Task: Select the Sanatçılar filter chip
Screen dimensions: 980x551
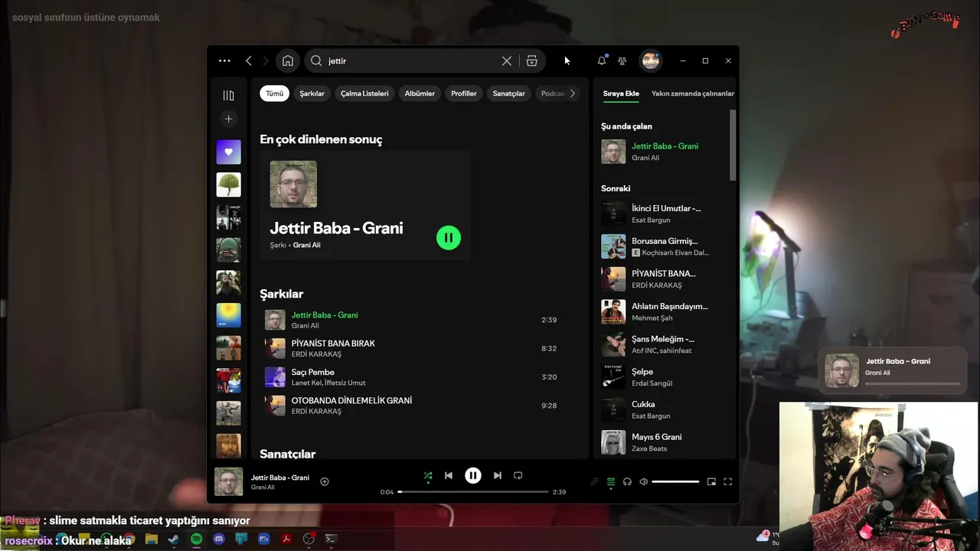Action: 508,93
